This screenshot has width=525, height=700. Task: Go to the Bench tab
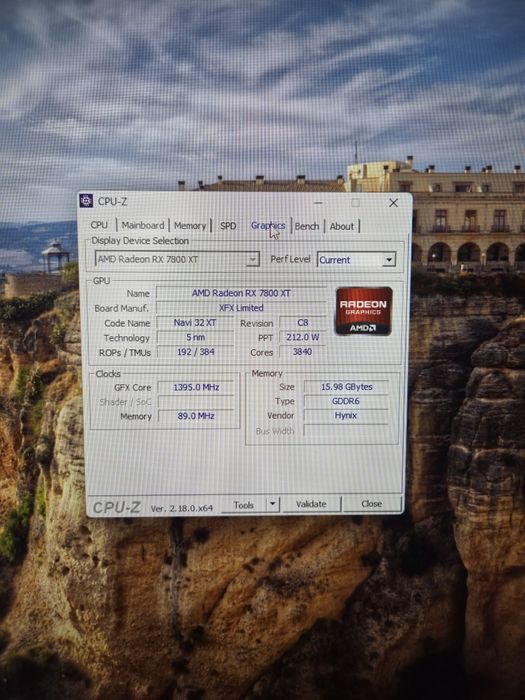click(307, 226)
